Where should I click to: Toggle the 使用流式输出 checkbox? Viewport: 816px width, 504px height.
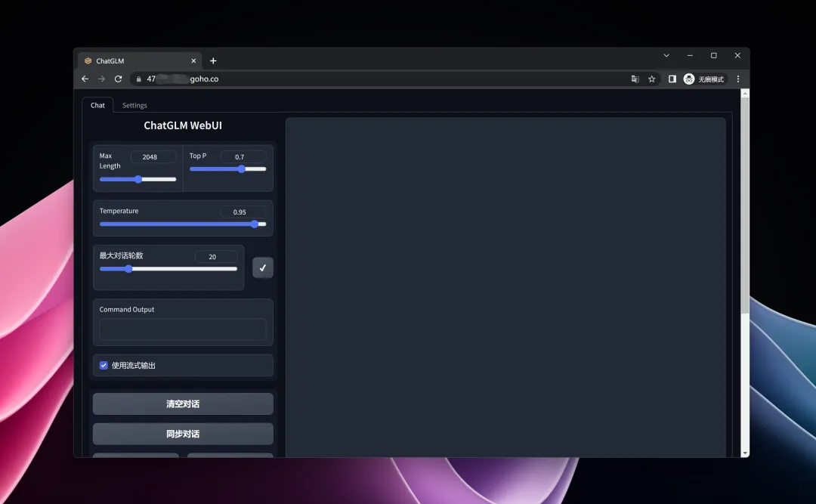(104, 366)
